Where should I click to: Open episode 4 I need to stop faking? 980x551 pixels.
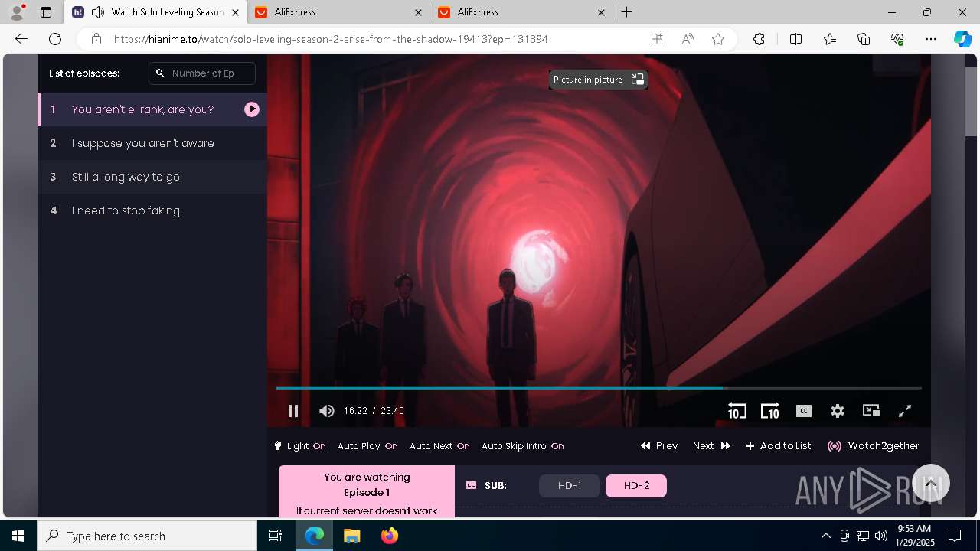pyautogui.click(x=152, y=210)
